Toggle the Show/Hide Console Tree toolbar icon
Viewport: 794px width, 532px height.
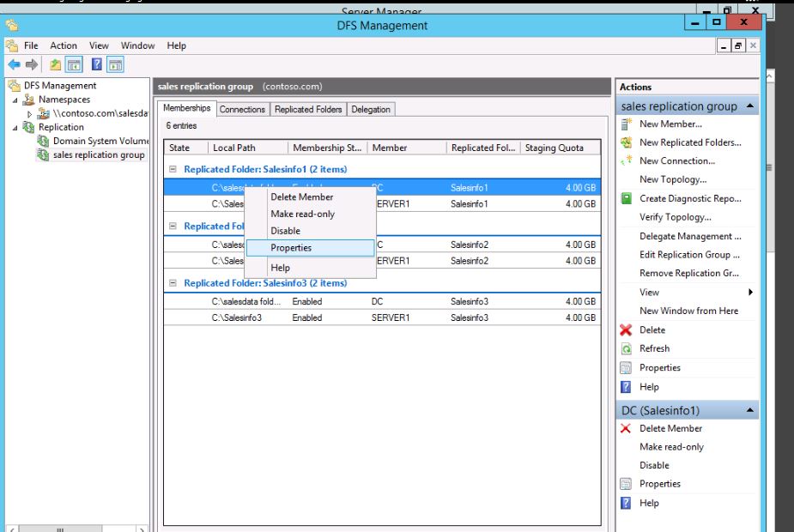click(x=74, y=64)
